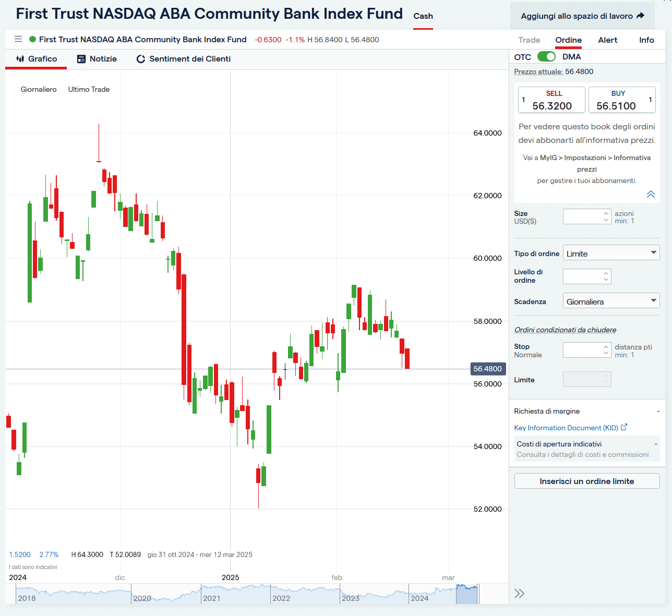Click the SELL 56.3200 button
672x616 pixels.
tap(551, 100)
